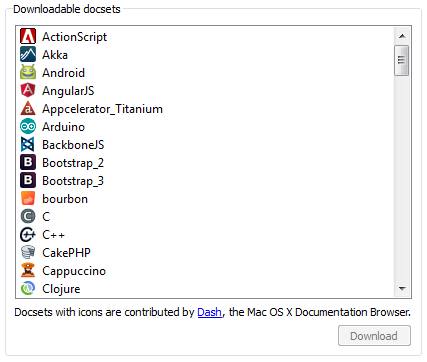Choose the Android robot icon
The height and width of the screenshot is (362, 427).
[x=28, y=73]
